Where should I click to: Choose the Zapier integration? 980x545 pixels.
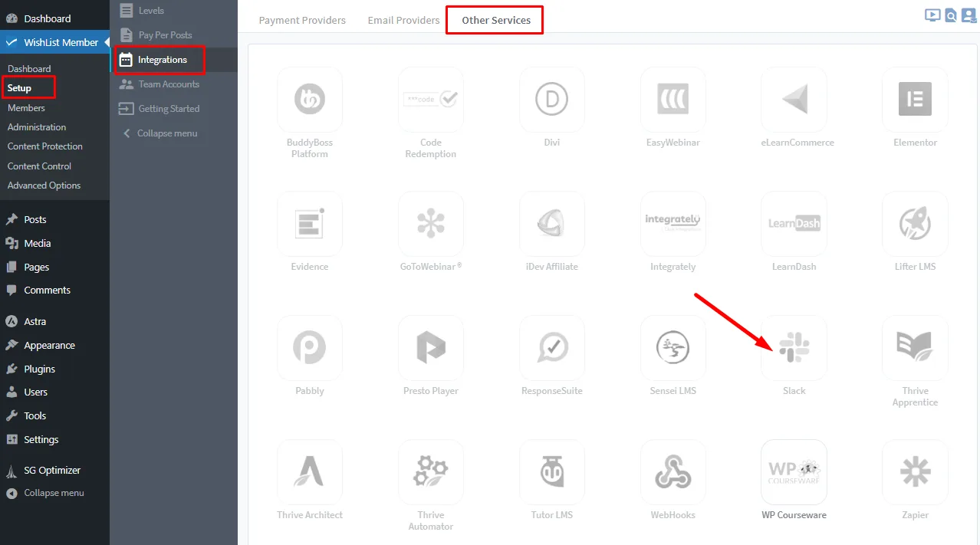pyautogui.click(x=916, y=472)
